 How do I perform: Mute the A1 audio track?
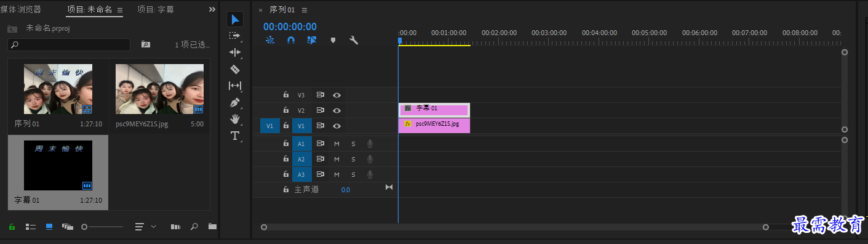[336, 144]
